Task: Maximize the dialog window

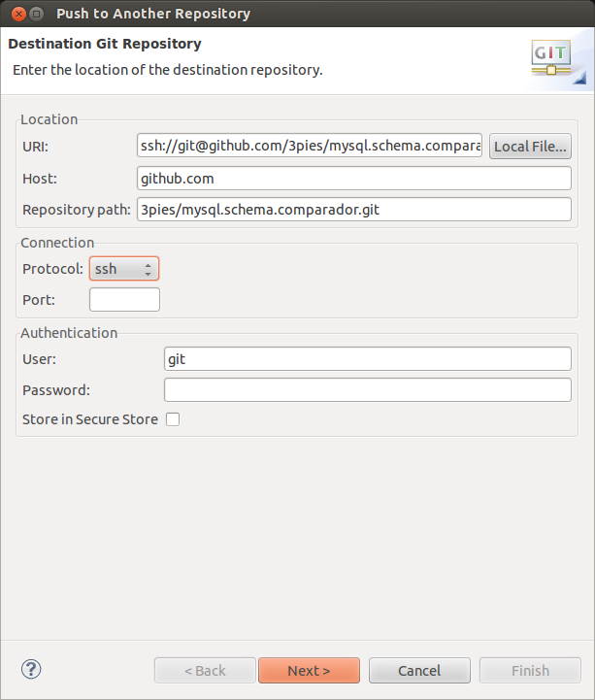Action: point(35,14)
